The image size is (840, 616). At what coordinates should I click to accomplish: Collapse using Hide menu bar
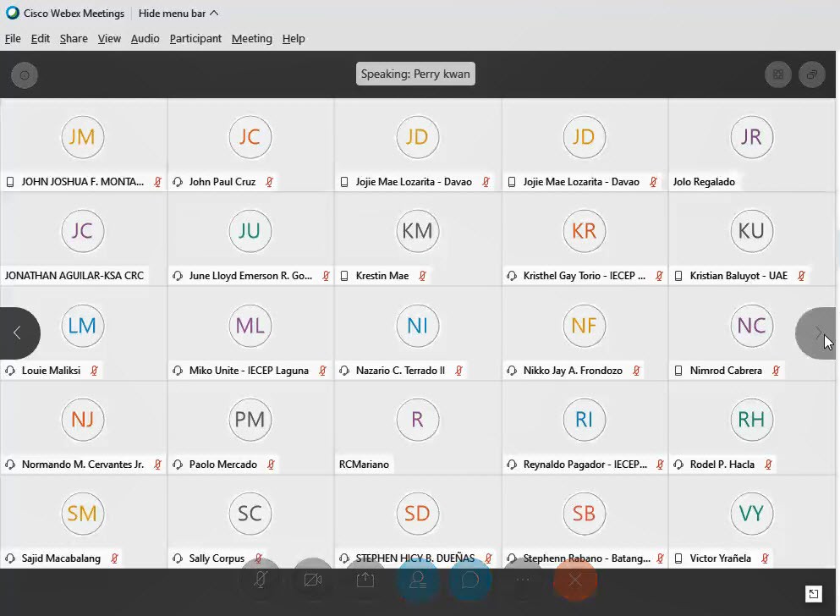pyautogui.click(x=178, y=14)
